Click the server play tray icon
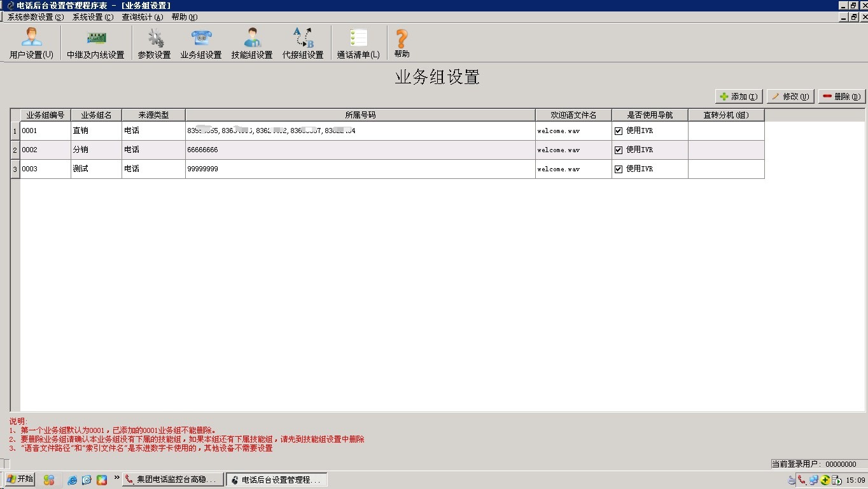Screen dimensions: 868x489 tap(837, 481)
